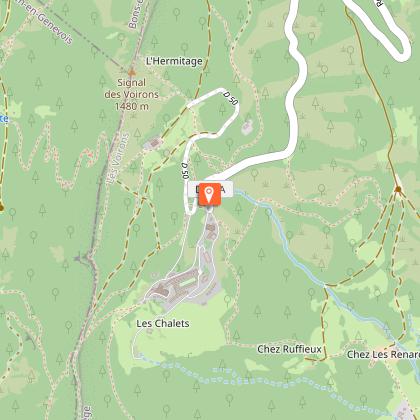Image resolution: width=420 pixels, height=420 pixels.
Task: Click the vertical 'les Voirons' ridge label
Action: pyautogui.click(x=118, y=159)
